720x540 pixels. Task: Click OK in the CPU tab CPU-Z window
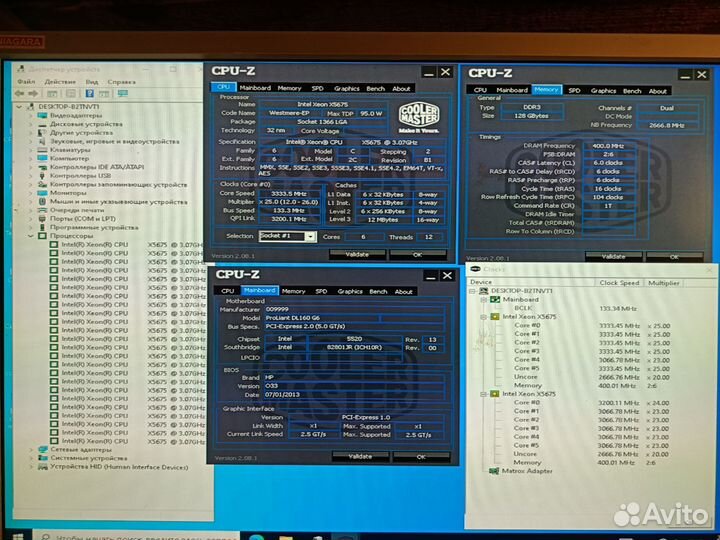[417, 255]
